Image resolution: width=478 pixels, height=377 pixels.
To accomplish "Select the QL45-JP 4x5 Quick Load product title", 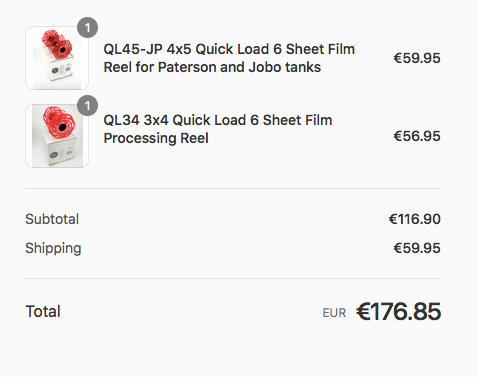I will (229, 58).
